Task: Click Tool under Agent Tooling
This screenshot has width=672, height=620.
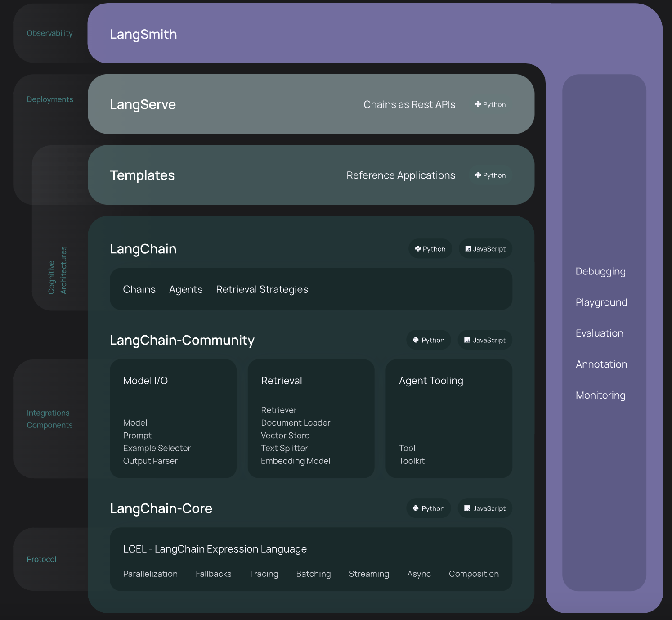Action: coord(407,448)
